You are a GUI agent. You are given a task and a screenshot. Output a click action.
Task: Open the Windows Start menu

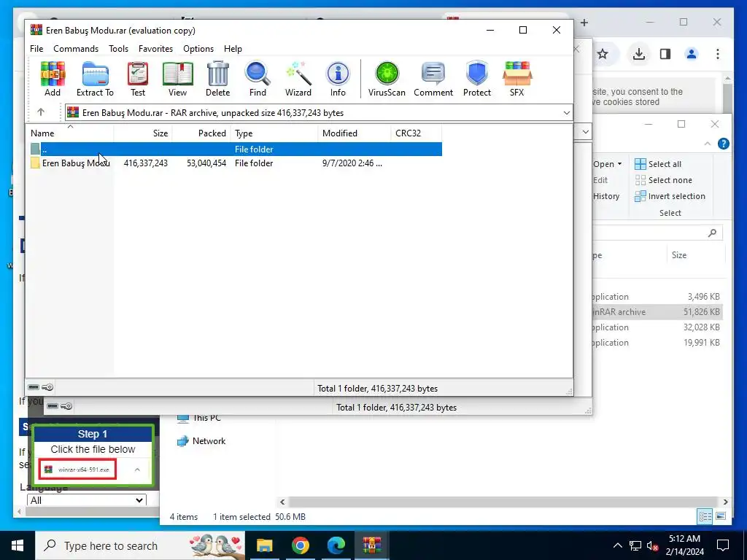coord(18,545)
